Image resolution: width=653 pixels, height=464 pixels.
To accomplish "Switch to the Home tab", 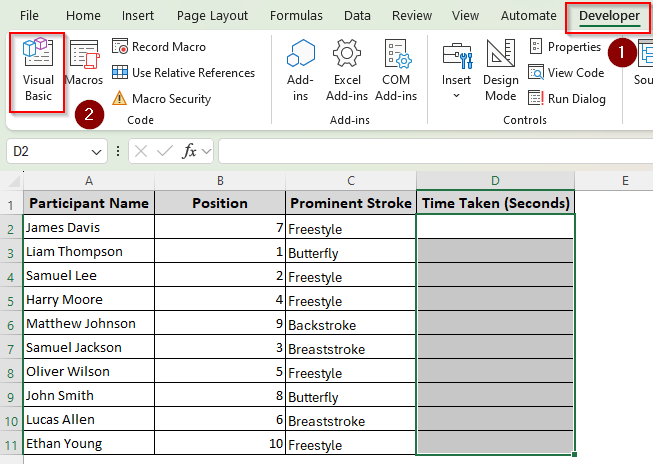I will [x=83, y=15].
